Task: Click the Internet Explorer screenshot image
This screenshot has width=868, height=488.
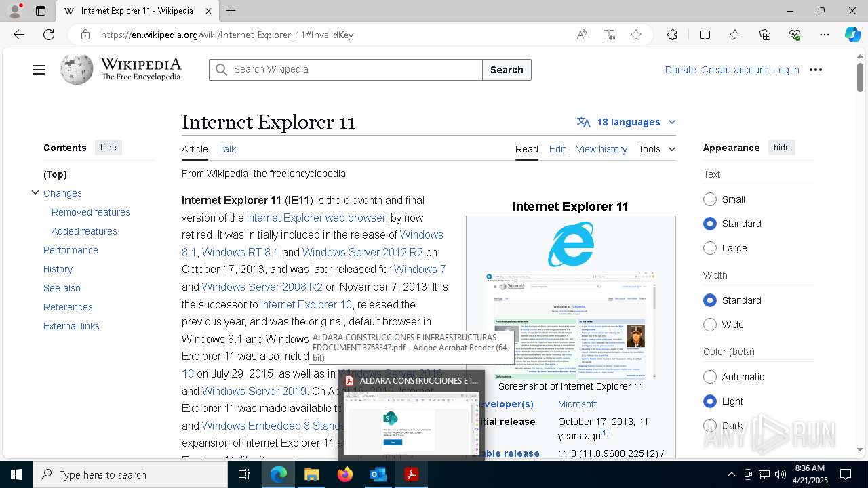Action: coord(570,325)
